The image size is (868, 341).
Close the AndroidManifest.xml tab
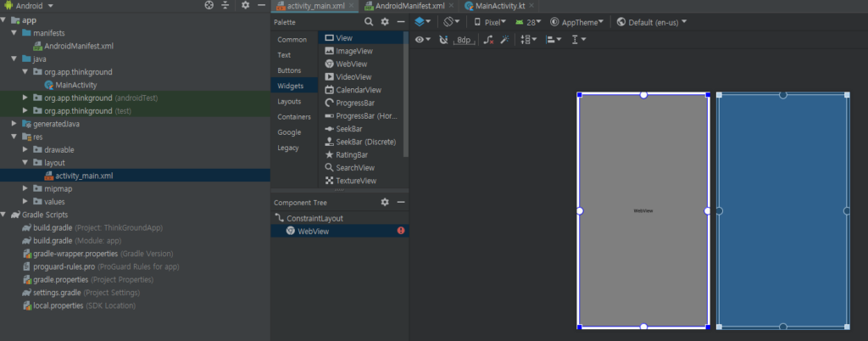[x=452, y=6]
